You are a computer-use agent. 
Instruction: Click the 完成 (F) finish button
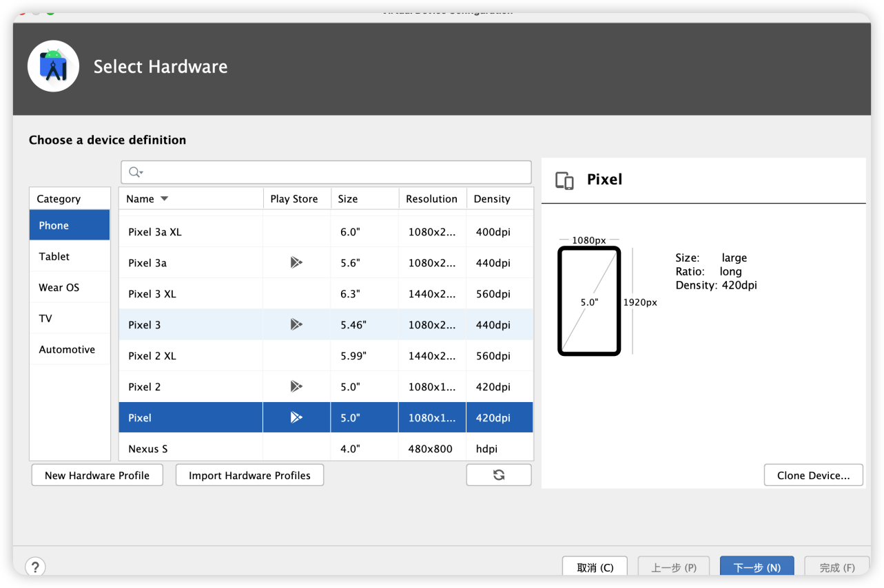[837, 567]
